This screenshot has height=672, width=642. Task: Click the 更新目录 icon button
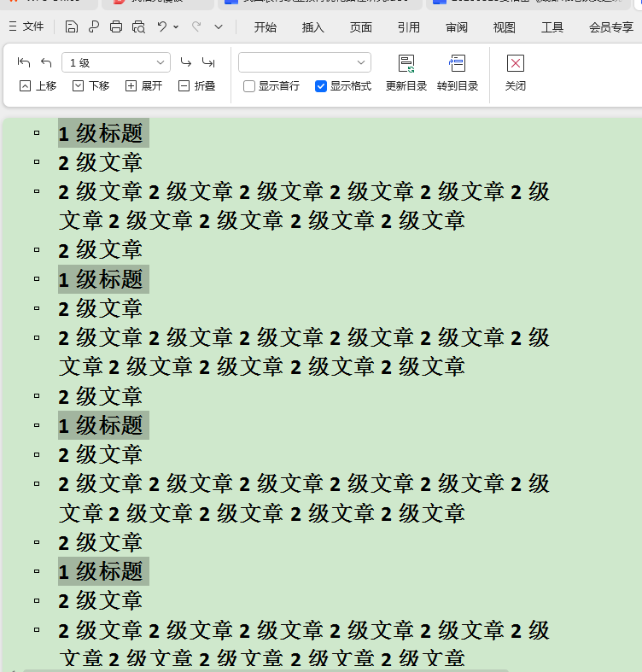(x=406, y=73)
